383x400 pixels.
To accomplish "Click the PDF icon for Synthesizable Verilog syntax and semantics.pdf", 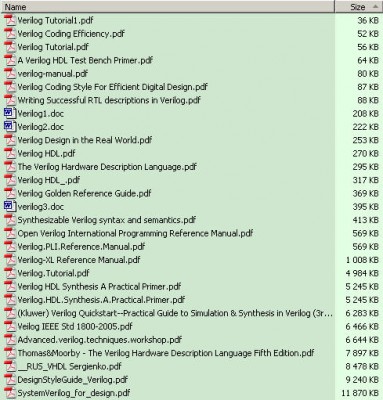I will click(x=10, y=220).
